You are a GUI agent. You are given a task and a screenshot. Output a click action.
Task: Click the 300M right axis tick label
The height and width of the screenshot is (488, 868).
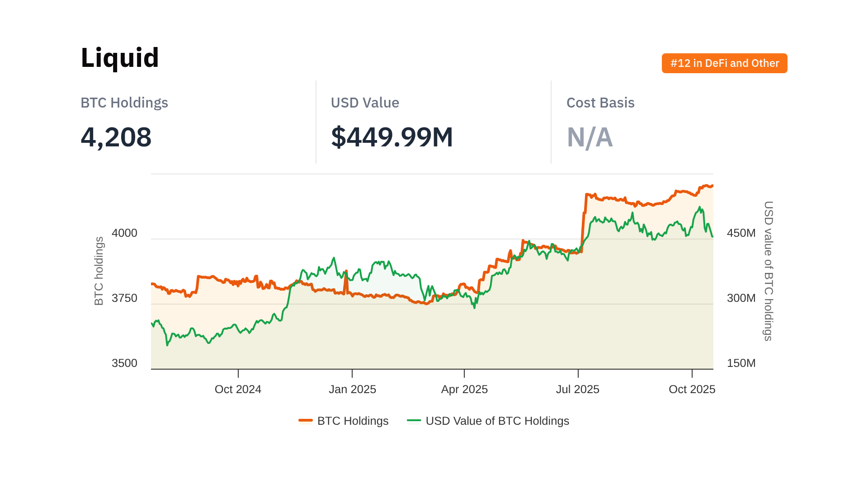[x=741, y=298]
